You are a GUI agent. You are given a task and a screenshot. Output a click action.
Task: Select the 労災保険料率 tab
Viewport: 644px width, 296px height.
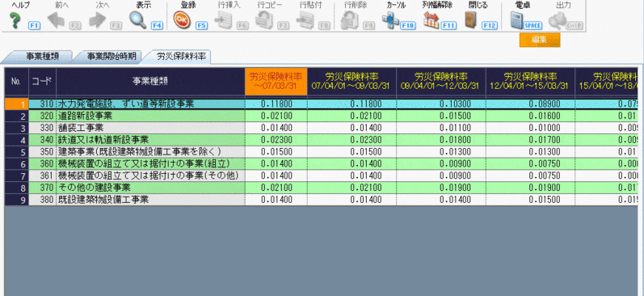[180, 57]
